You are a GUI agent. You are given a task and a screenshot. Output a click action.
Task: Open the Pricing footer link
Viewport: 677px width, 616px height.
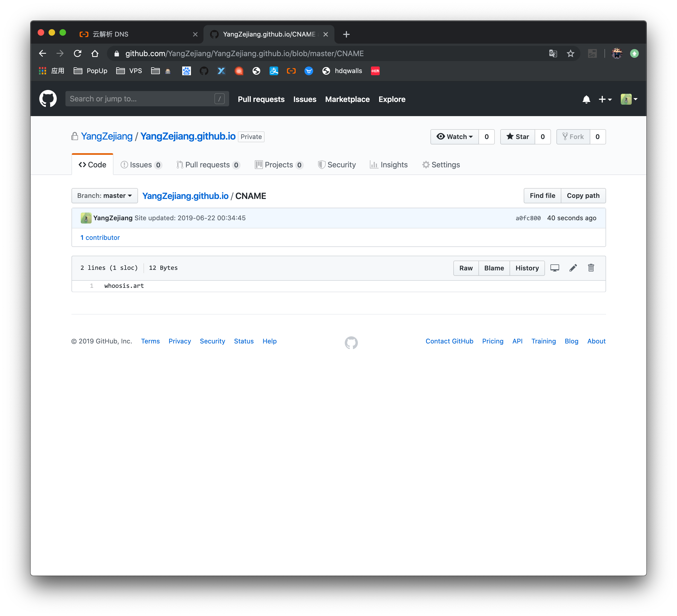coord(493,341)
